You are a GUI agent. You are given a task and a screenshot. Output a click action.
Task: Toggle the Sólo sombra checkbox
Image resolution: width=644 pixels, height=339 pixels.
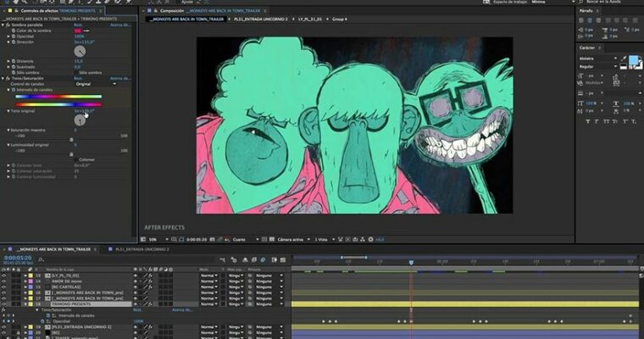pos(76,72)
